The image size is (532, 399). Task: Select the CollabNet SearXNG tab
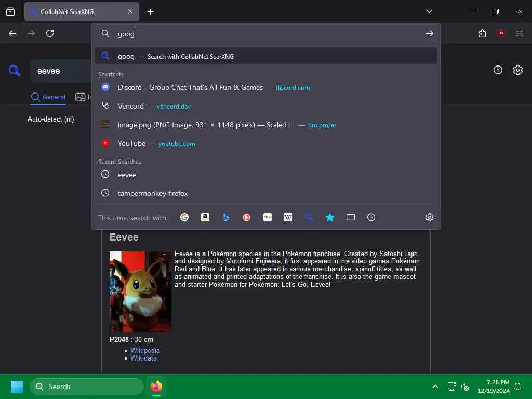(x=82, y=11)
